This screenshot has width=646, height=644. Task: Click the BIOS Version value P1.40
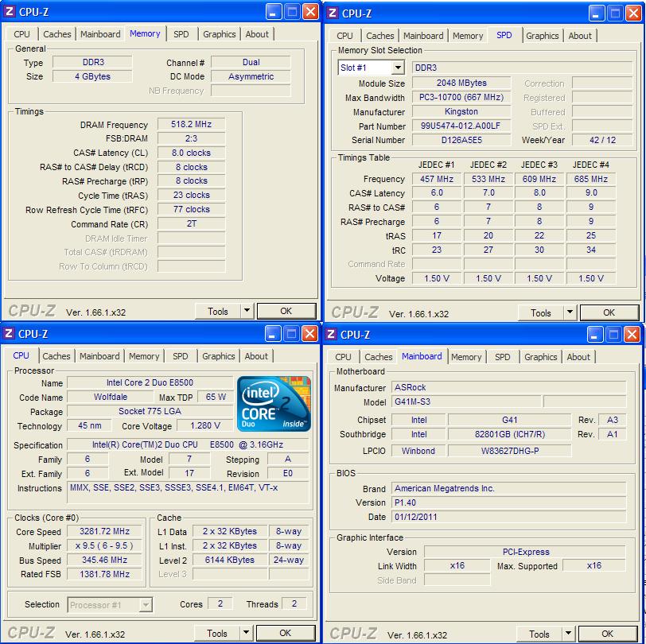click(509, 502)
